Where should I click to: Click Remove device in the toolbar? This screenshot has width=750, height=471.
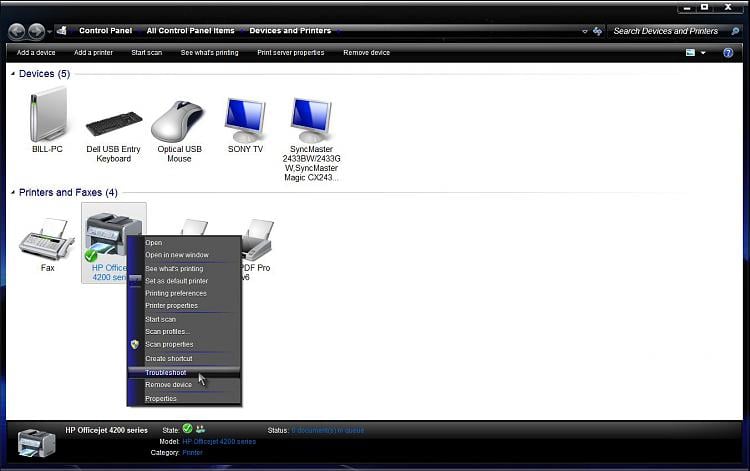click(x=366, y=53)
